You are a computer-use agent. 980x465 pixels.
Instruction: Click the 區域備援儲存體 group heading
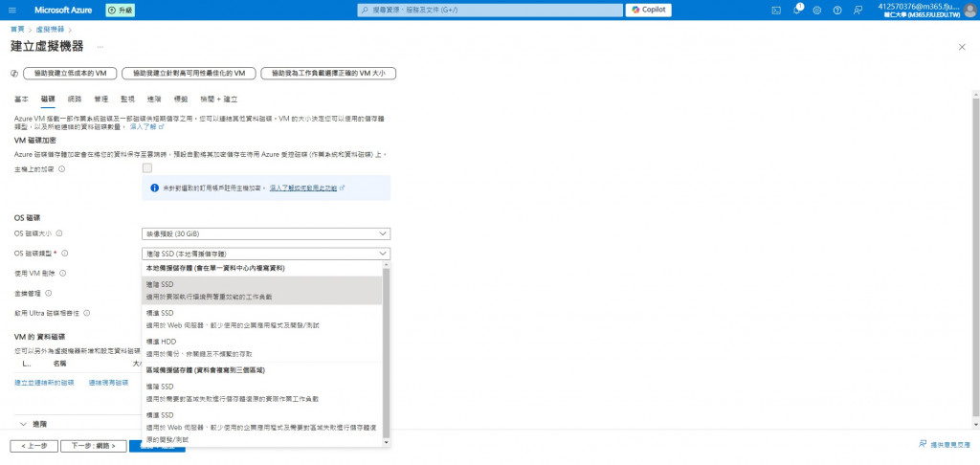[206, 370]
